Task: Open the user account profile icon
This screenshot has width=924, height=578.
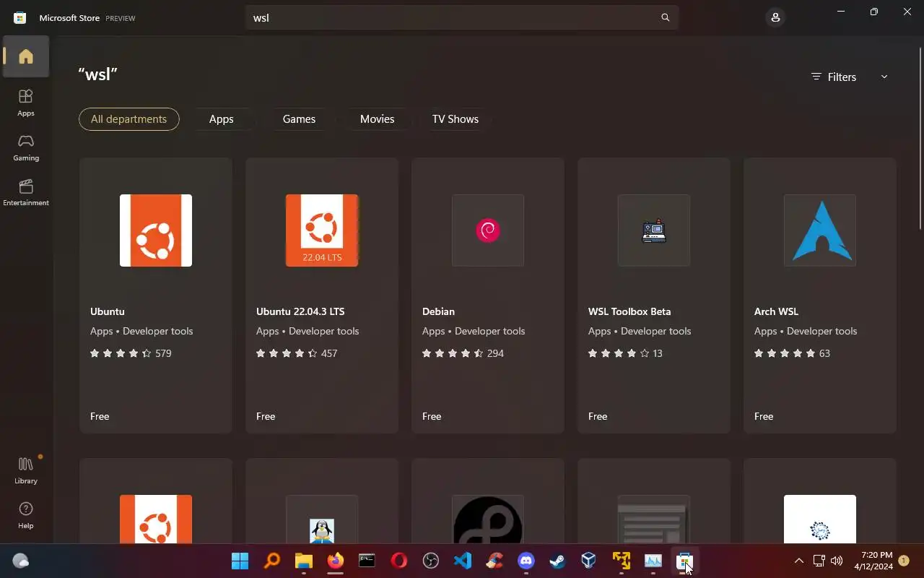Action: point(775,17)
